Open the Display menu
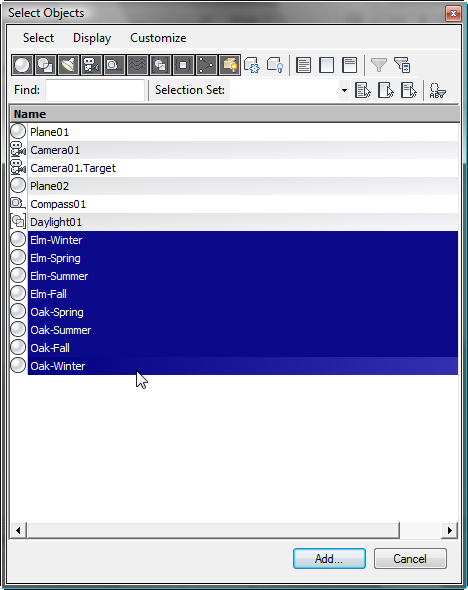The width and height of the screenshot is (468, 590). tap(92, 38)
